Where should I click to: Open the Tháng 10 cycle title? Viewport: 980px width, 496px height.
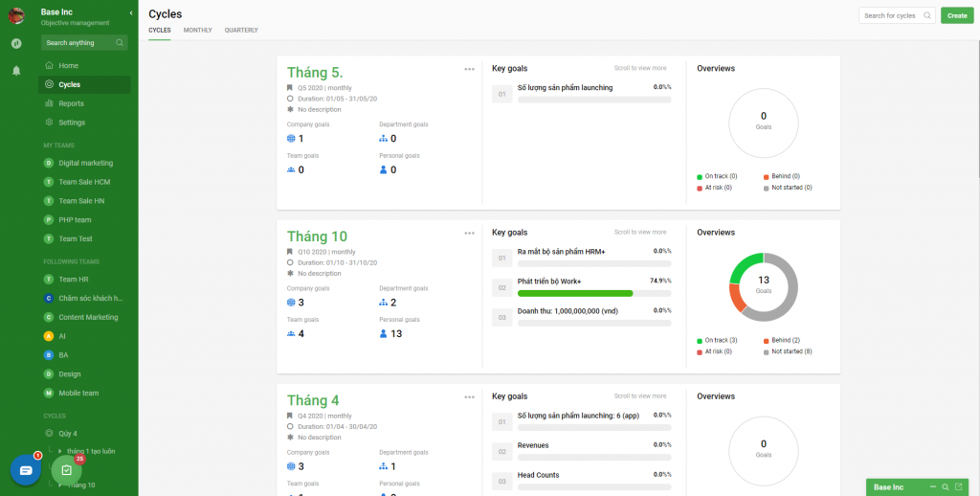coord(317,237)
